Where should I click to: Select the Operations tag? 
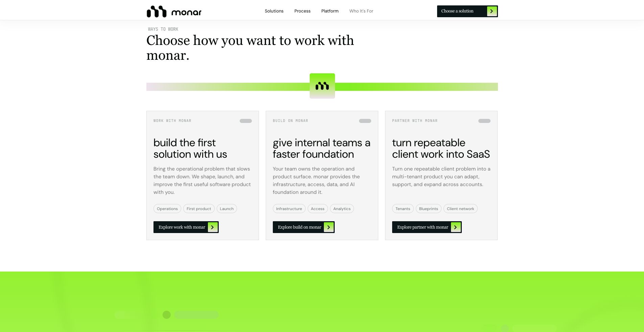pos(167,209)
